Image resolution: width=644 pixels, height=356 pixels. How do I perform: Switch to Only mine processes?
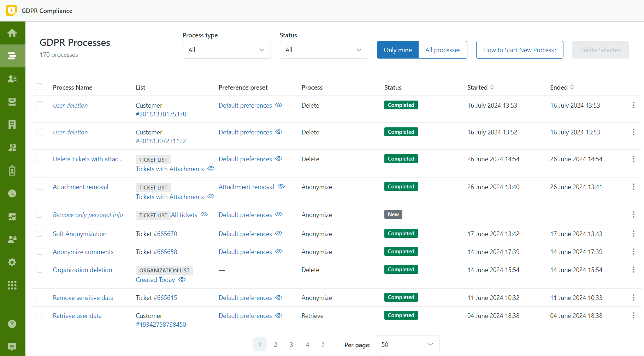[398, 50]
